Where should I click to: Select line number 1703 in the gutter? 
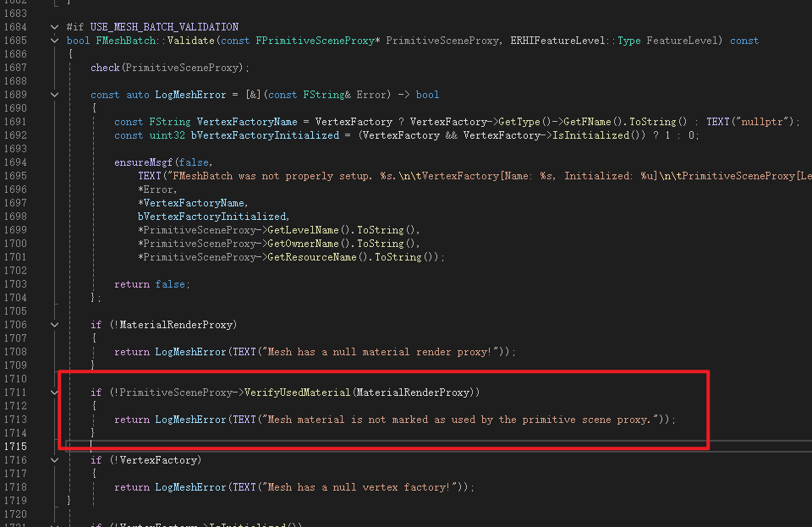[x=15, y=284]
